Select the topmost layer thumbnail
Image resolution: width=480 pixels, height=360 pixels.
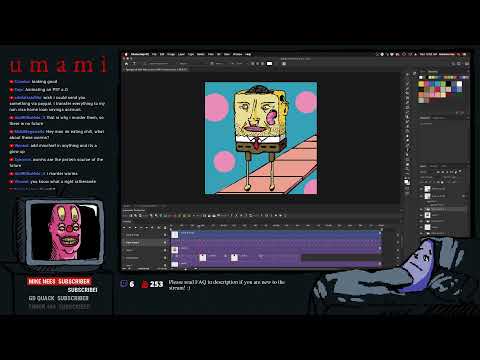tap(427, 189)
